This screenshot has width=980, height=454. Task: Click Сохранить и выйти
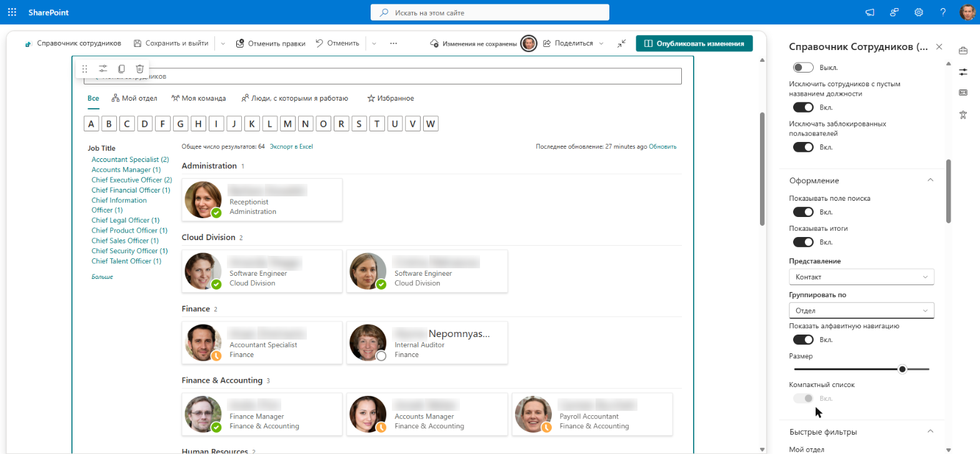click(x=171, y=43)
